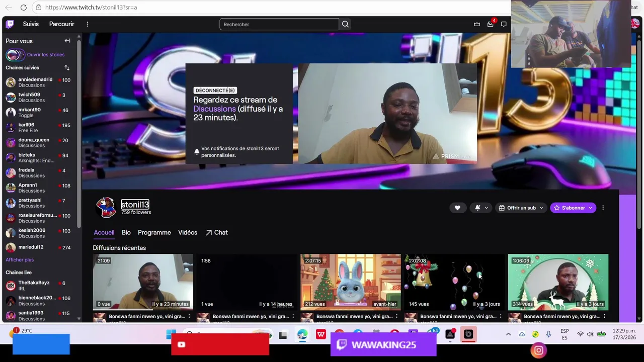Open options for the 21:09 video
Screen dimensions: 644x362
(x=189, y=316)
